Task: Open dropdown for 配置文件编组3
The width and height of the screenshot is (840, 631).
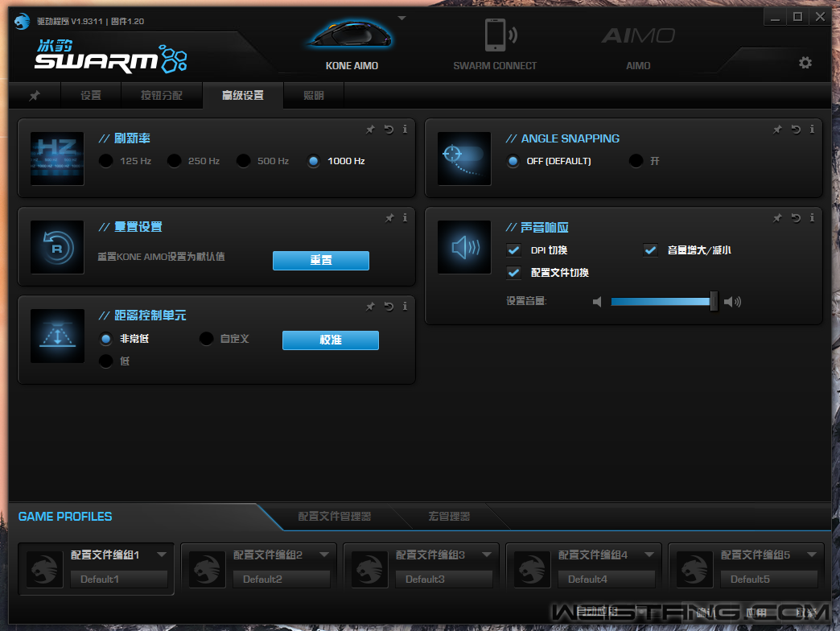Action: click(487, 555)
